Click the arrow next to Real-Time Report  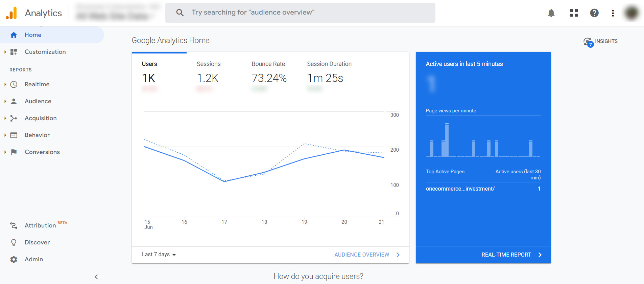click(x=540, y=255)
